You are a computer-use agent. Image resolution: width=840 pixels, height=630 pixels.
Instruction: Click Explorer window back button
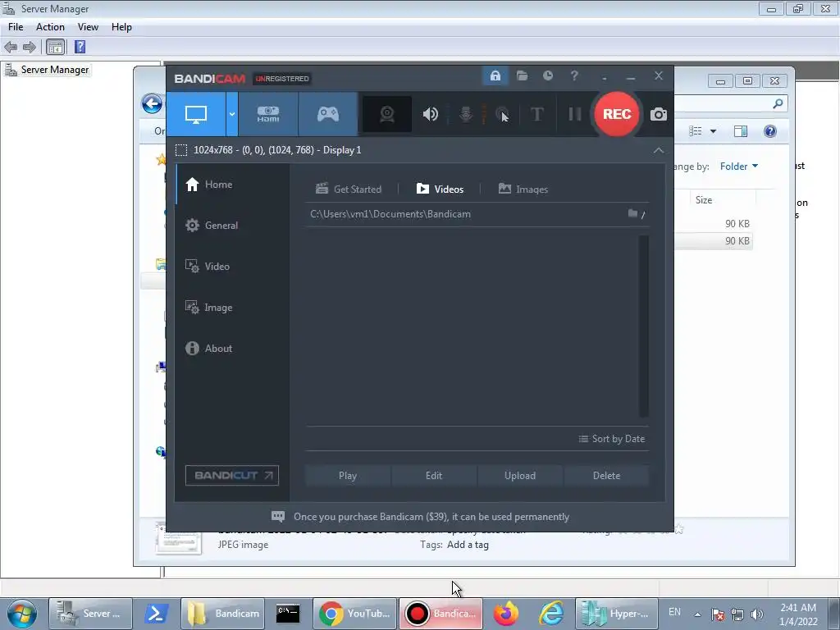pos(152,103)
